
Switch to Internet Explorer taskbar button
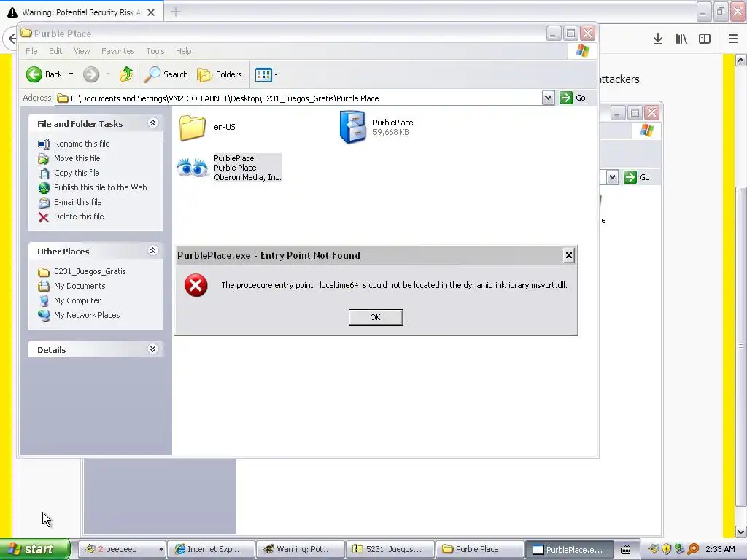tap(211, 549)
